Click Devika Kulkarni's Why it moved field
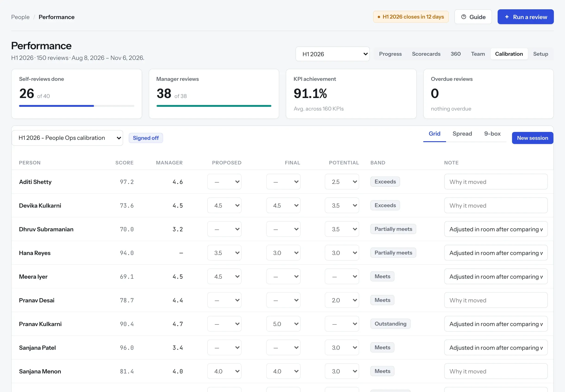This screenshot has height=392, width=565. pos(496,206)
